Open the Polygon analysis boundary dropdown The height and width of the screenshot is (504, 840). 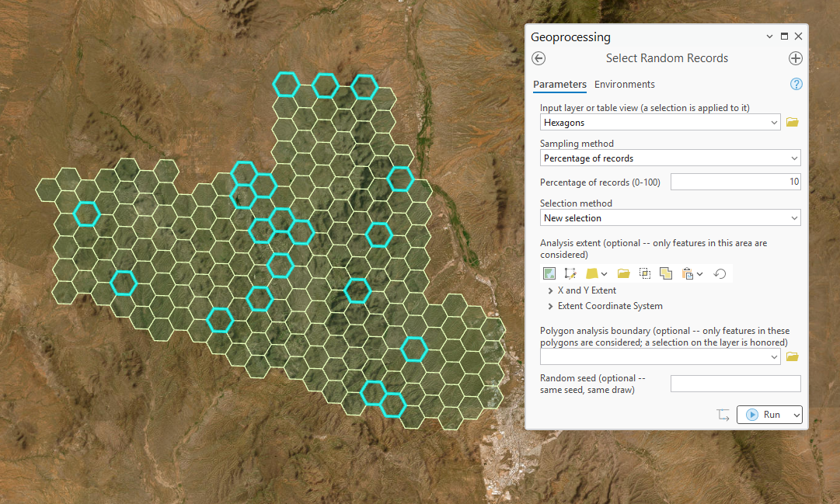tap(774, 356)
